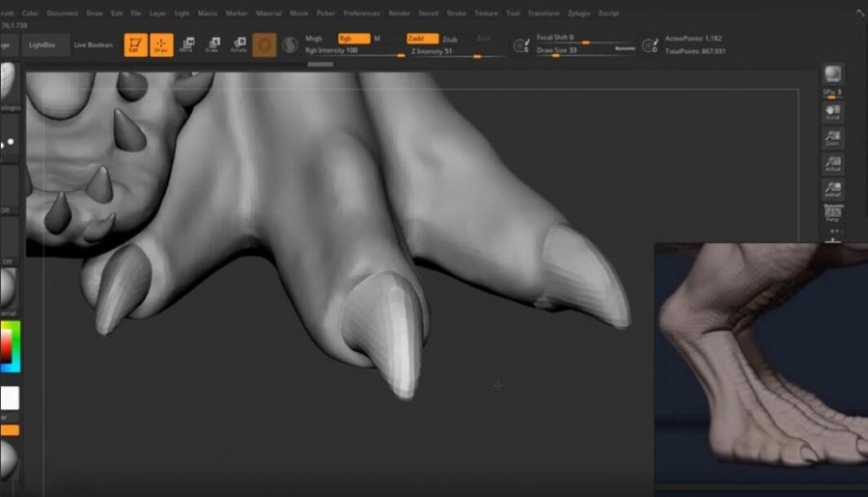Open the Draw menu
The image size is (868, 497).
click(95, 13)
